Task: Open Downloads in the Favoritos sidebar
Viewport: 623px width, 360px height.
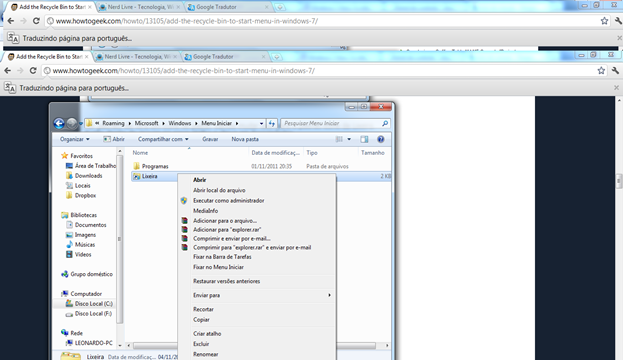Action: click(89, 176)
